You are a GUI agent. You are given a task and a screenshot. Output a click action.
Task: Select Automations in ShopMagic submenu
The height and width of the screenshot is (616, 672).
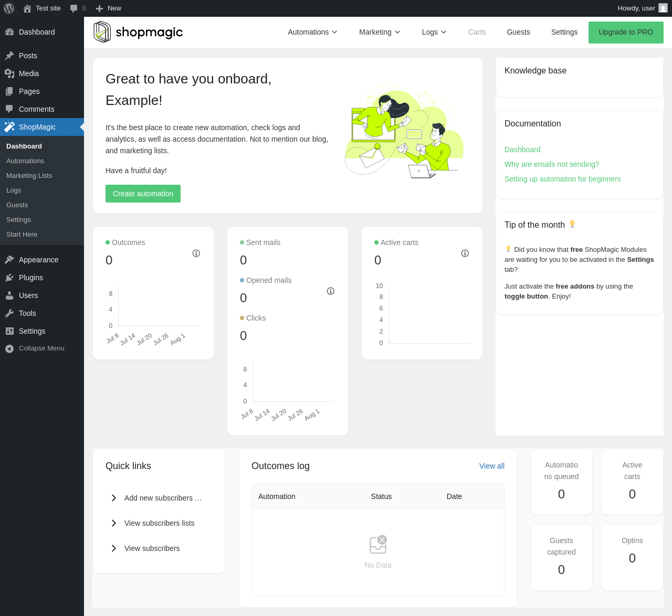pos(25,161)
